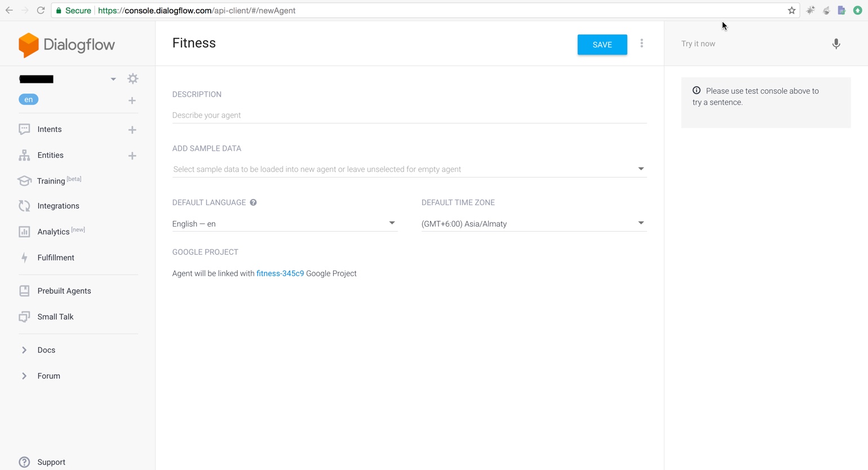Expand the Forum section
The image size is (868, 470).
click(x=24, y=376)
